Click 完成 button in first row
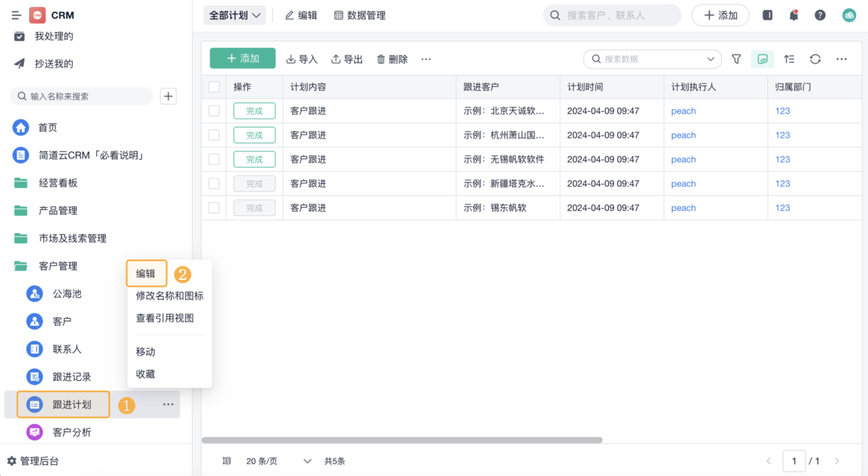The height and width of the screenshot is (476, 868). coord(254,111)
